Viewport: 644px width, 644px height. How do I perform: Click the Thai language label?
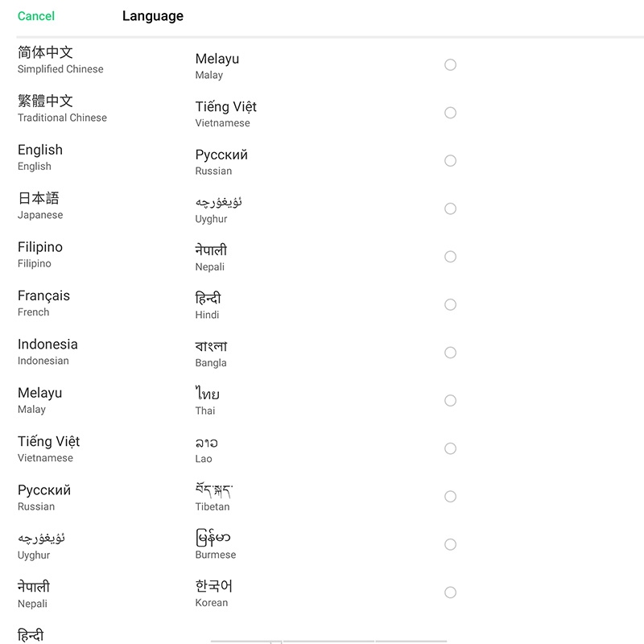(207, 401)
